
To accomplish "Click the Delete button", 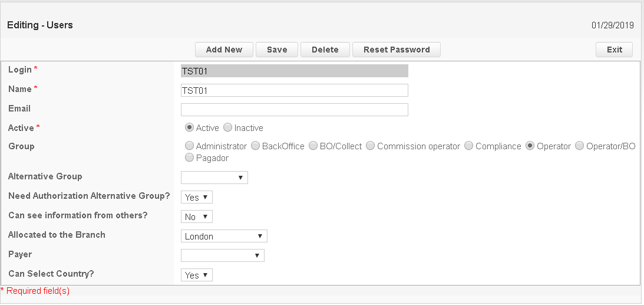I will (325, 50).
